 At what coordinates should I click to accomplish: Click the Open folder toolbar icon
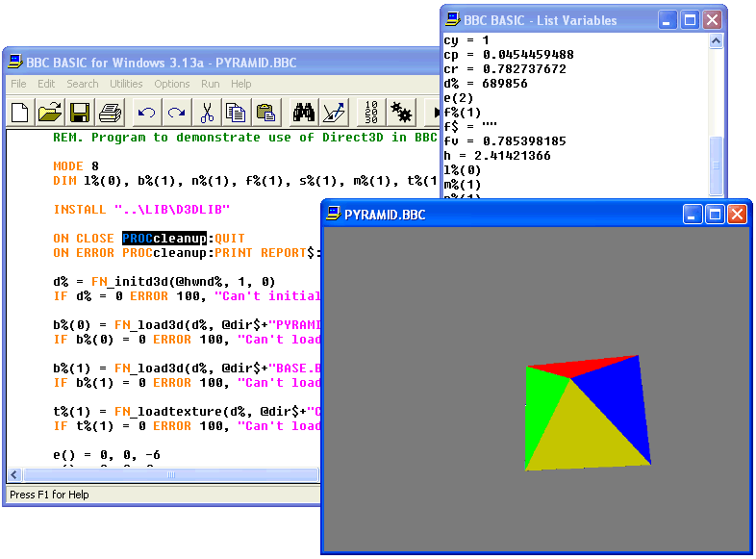pyautogui.click(x=50, y=113)
